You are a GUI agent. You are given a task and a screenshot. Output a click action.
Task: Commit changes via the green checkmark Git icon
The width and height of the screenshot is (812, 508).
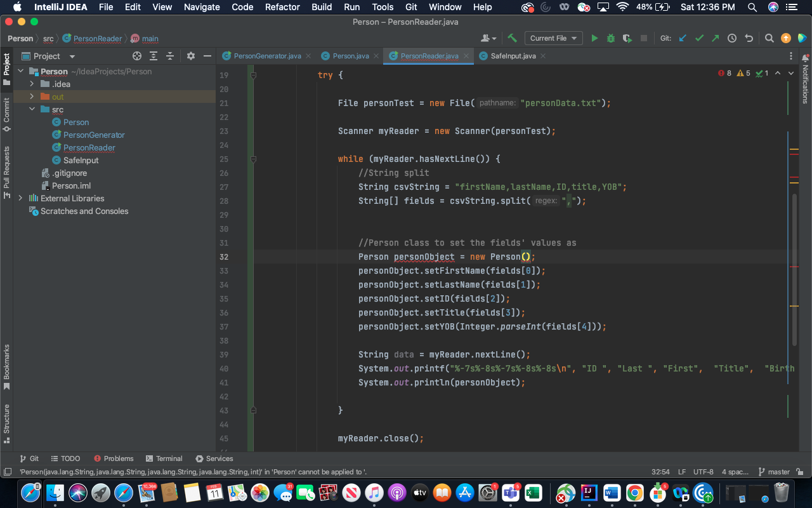click(x=699, y=37)
